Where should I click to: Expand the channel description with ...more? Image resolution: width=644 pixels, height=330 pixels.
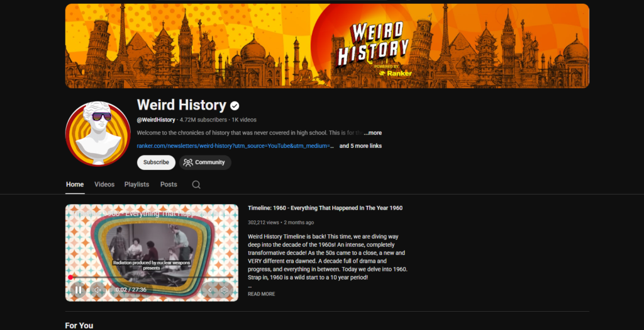[372, 133]
